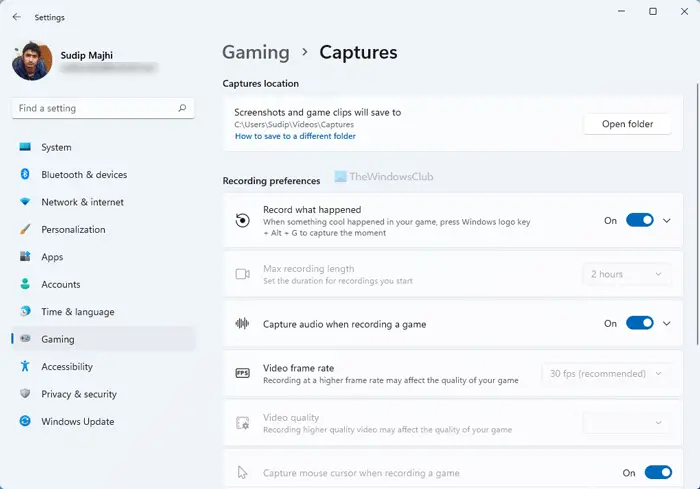Turn off Record what happened toggle
The width and height of the screenshot is (700, 489).
pyautogui.click(x=639, y=220)
